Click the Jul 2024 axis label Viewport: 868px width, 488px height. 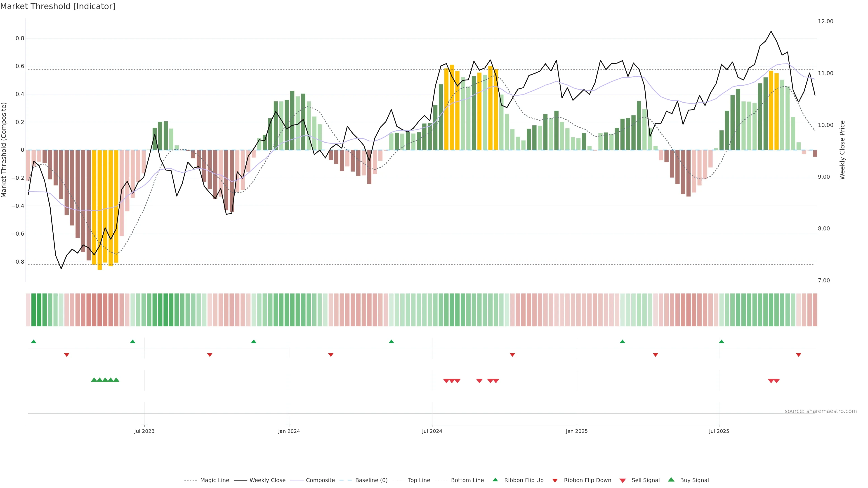tap(432, 431)
